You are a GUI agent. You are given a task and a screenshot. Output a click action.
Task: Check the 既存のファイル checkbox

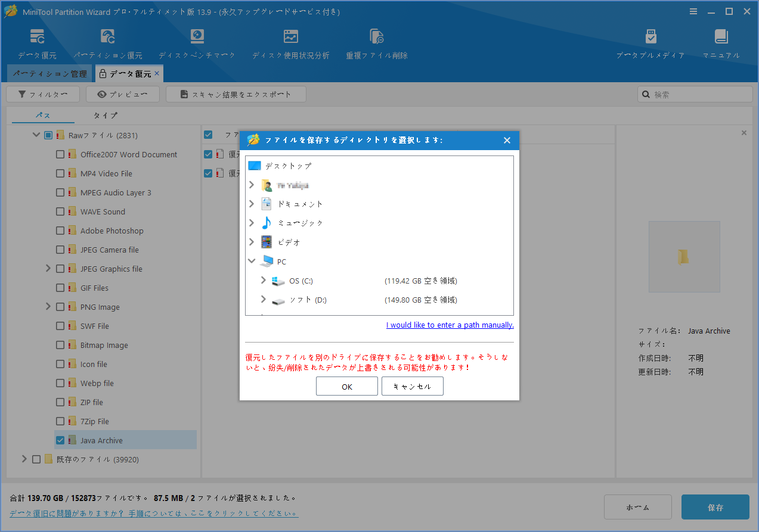point(36,459)
